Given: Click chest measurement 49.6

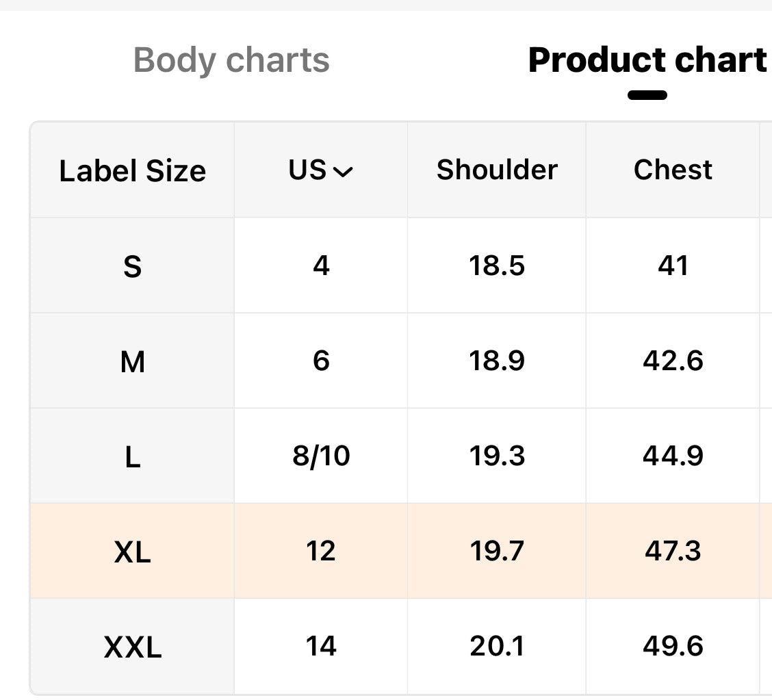Looking at the screenshot, I should pos(673,646).
